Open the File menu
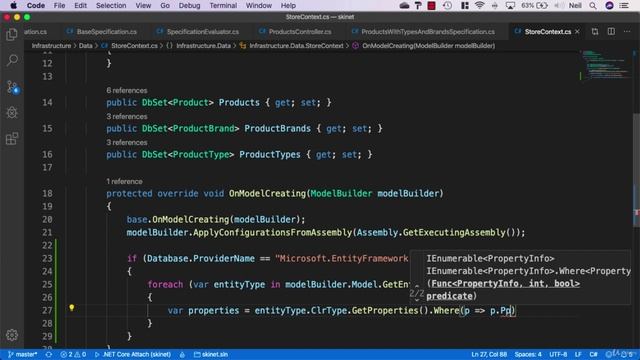The width and height of the screenshot is (640, 360). coord(59,5)
